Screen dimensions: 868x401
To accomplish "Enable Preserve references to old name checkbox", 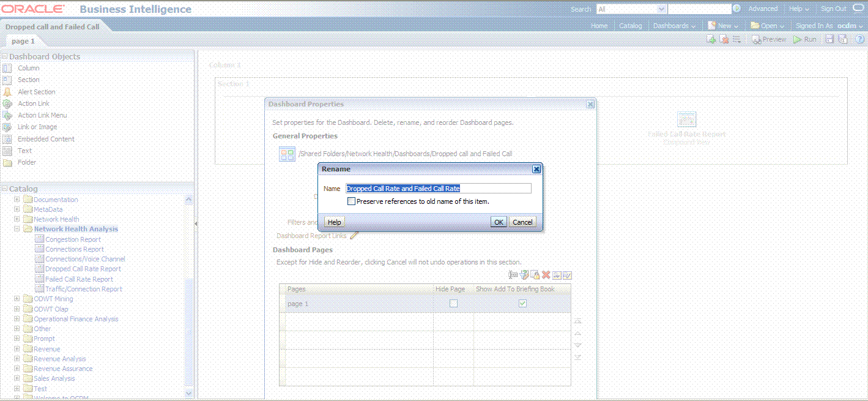I will tap(351, 201).
